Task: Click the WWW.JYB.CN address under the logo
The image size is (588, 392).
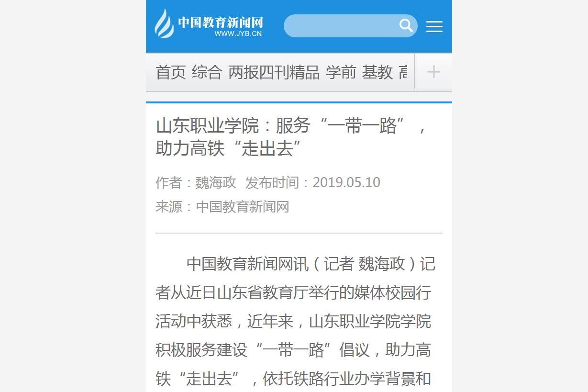Action: click(x=238, y=34)
